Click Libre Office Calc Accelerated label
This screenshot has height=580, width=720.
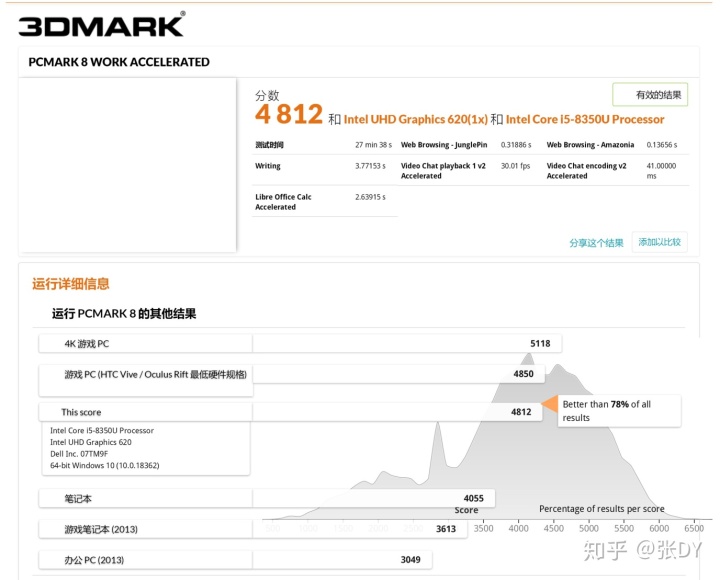(x=283, y=202)
